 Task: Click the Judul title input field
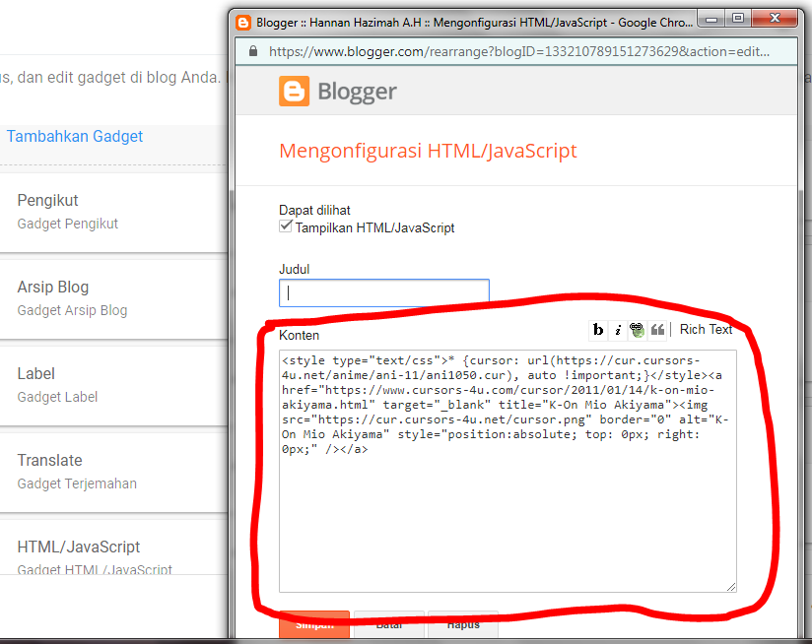384,292
